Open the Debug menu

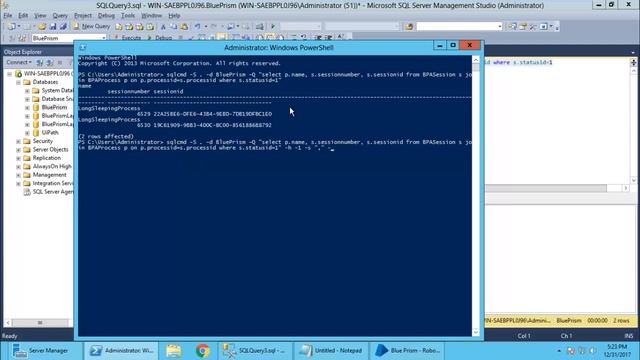tap(106, 16)
